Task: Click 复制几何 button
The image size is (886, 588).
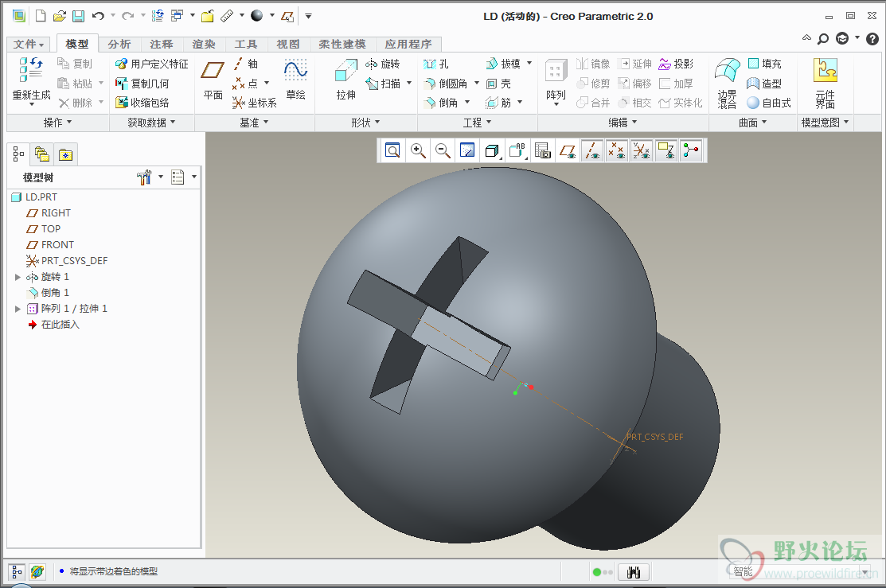Action: pyautogui.click(x=142, y=84)
